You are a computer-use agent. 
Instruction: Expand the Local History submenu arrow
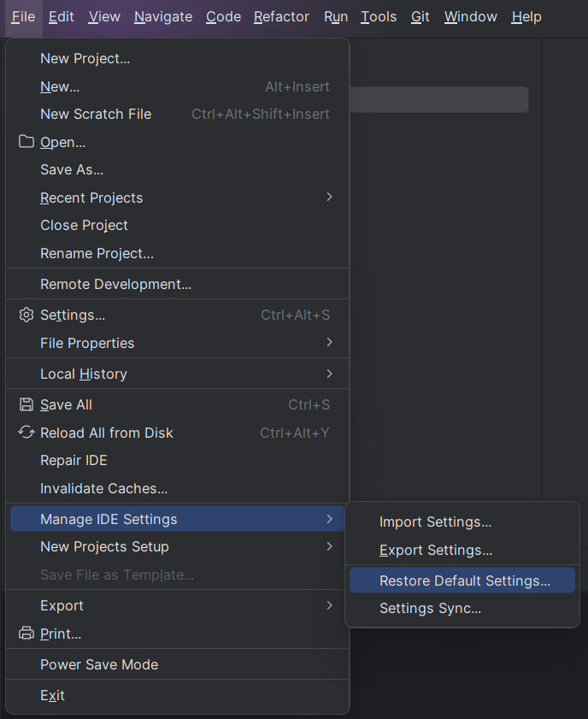tap(329, 374)
